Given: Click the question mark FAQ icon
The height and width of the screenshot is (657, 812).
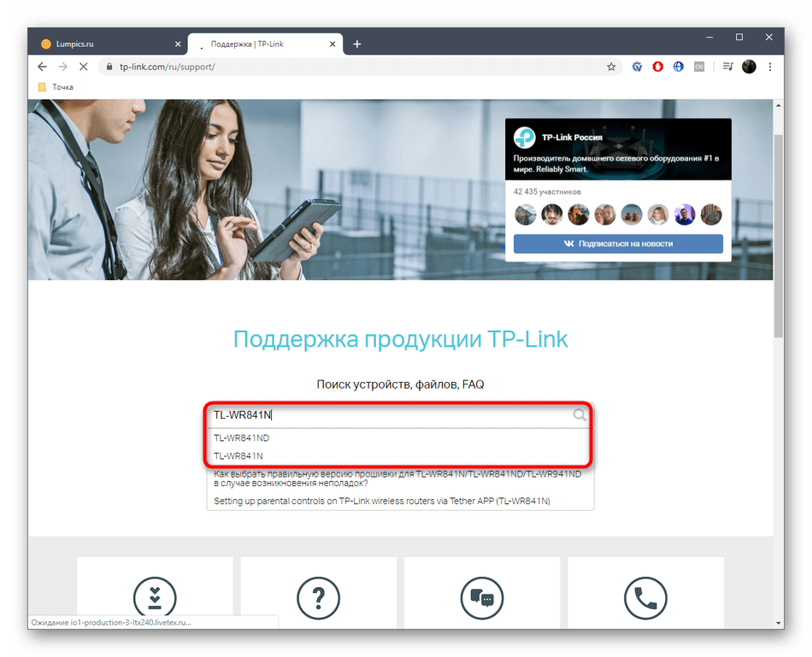Looking at the screenshot, I should coord(319,598).
